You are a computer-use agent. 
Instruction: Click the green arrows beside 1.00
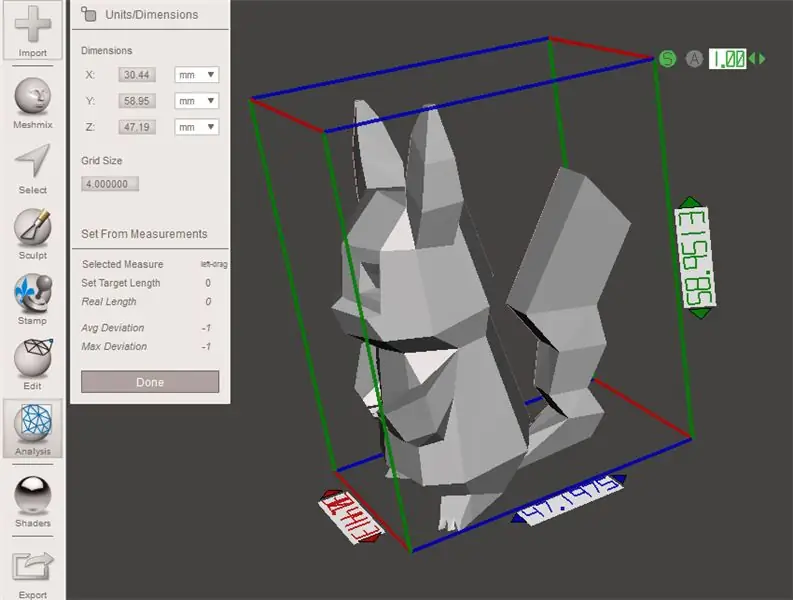(757, 59)
